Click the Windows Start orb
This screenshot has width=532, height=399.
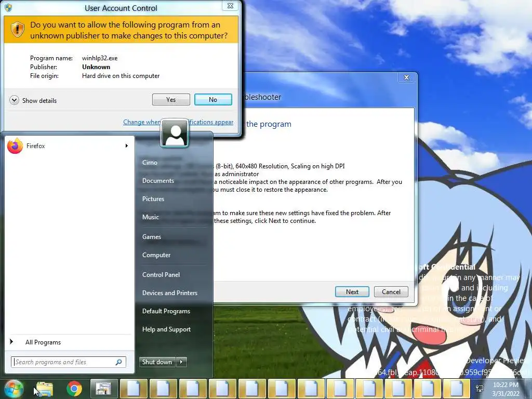(14, 388)
